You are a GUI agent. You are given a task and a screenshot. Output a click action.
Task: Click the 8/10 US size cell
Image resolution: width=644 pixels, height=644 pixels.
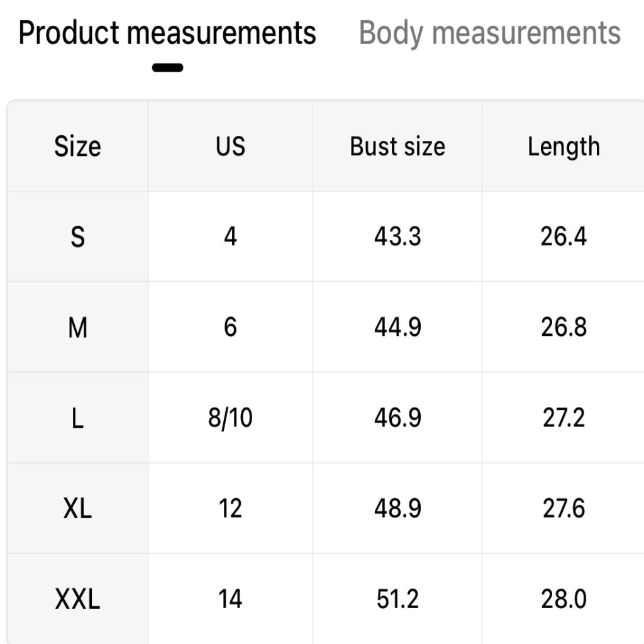click(x=230, y=418)
